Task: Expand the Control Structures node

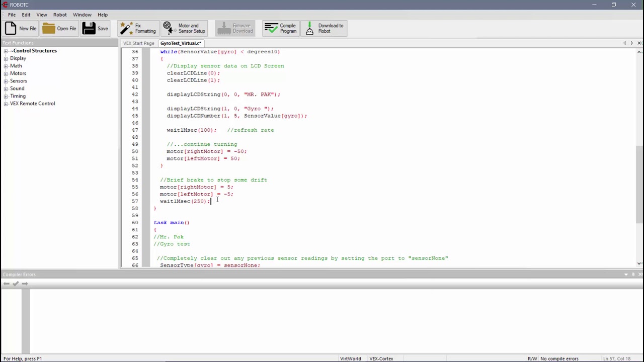Action: point(6,51)
